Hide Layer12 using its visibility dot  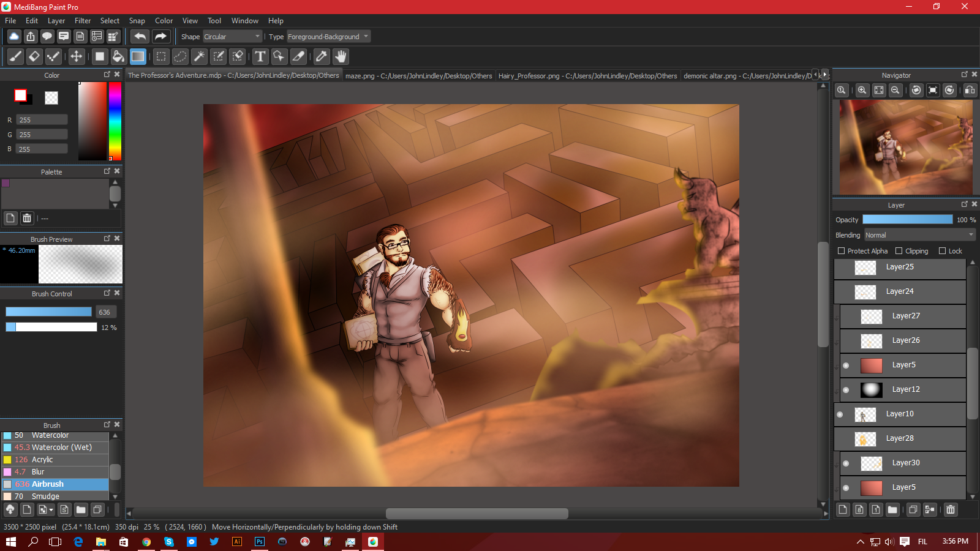coord(846,390)
